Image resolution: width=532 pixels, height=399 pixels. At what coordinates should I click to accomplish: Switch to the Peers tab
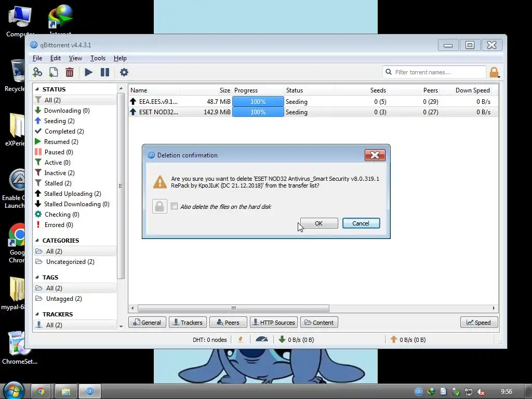pyautogui.click(x=228, y=322)
